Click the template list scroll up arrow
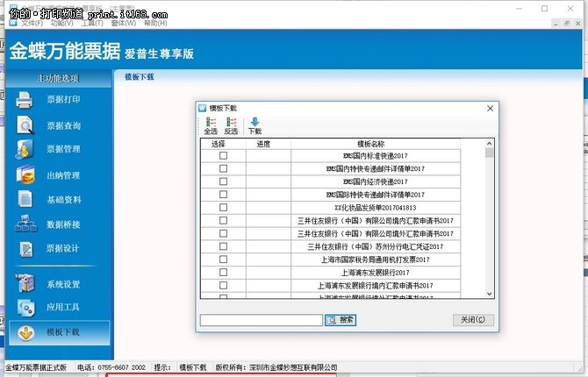Viewport: 588px width, 377px height. coord(489,143)
